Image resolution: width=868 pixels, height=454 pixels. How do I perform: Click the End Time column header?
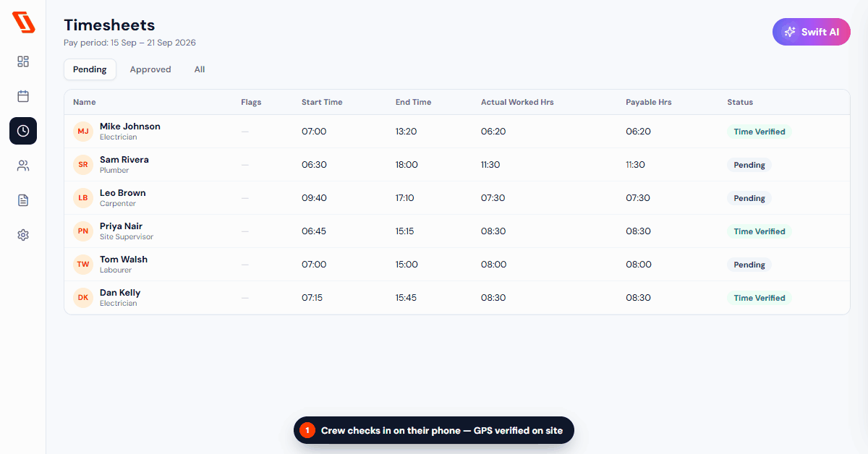point(413,102)
